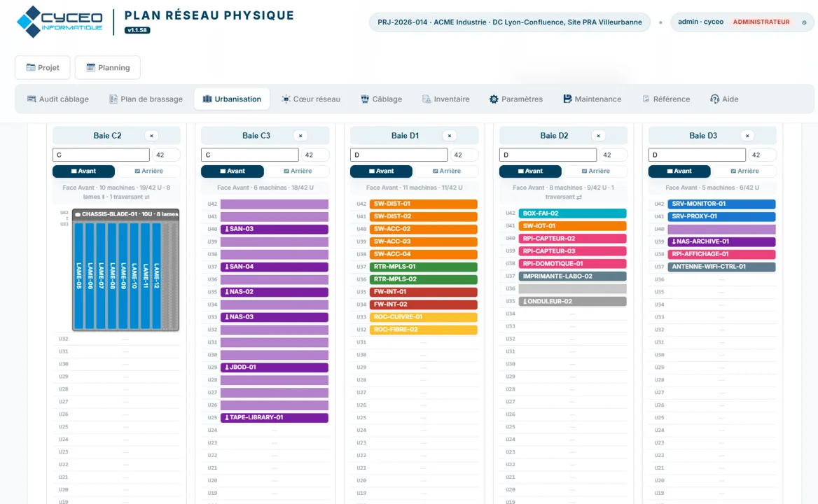The height and width of the screenshot is (504, 818).
Task: Select SW-IOT-01 in Baie D2
Action: coord(573,226)
